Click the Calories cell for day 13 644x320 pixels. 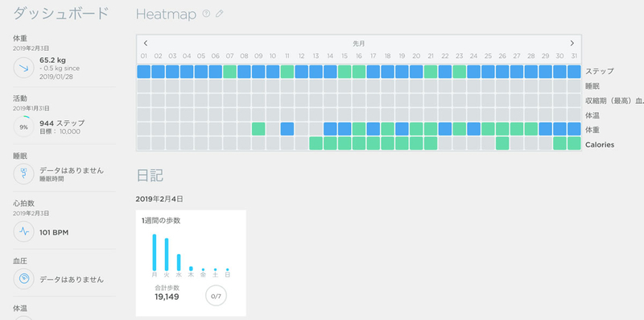pos(316,143)
